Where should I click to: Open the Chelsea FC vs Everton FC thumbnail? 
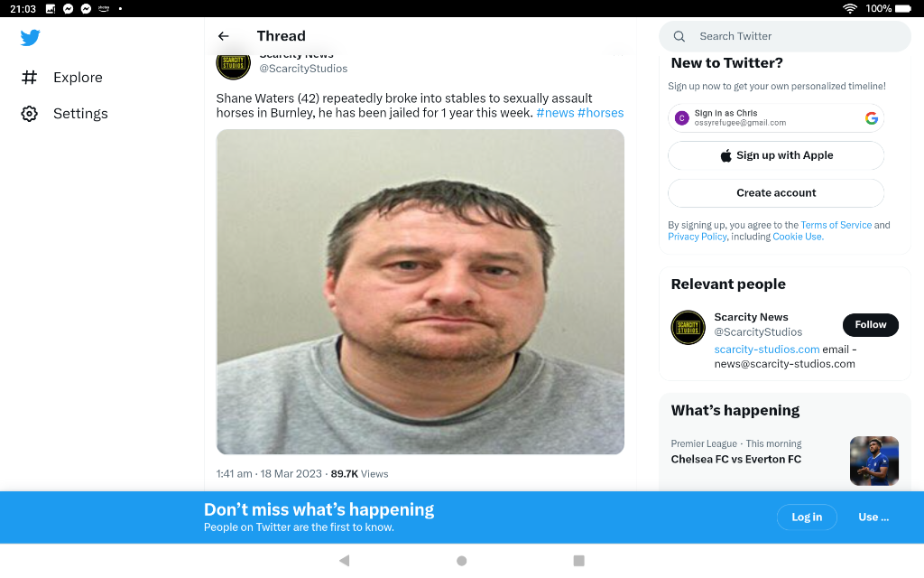pyautogui.click(x=873, y=461)
